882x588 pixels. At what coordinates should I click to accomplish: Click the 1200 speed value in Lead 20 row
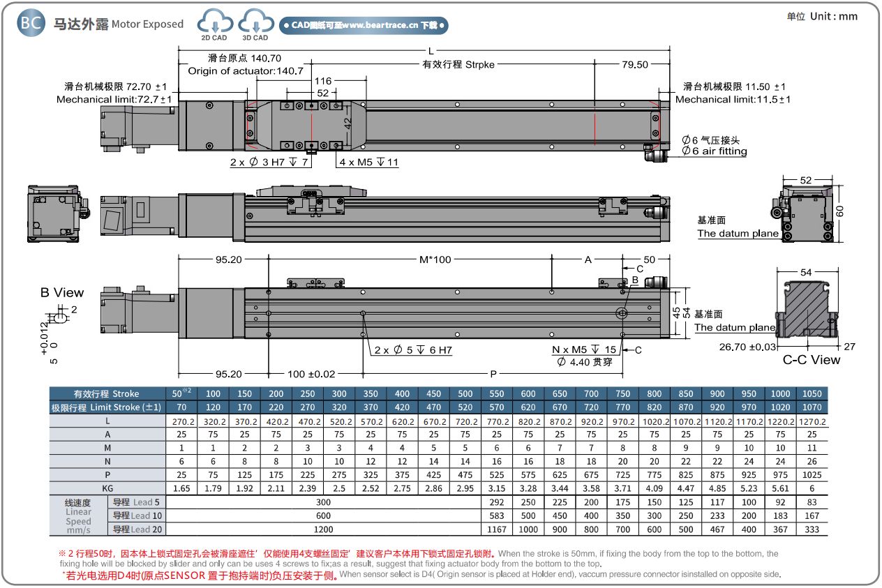coord(324,529)
